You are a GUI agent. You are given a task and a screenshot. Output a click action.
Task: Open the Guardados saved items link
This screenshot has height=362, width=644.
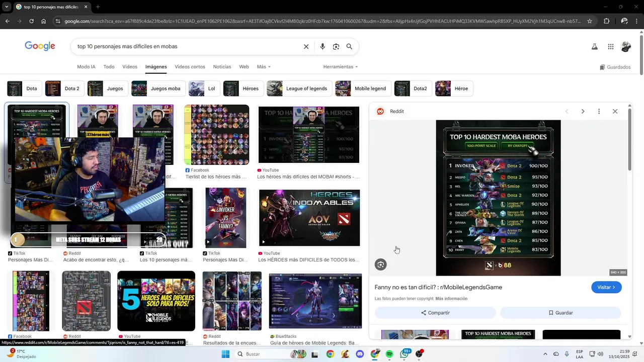pos(615,67)
